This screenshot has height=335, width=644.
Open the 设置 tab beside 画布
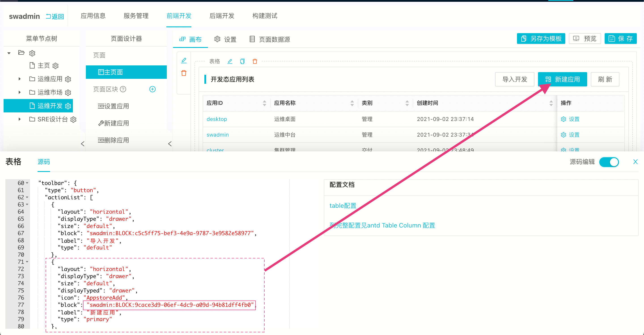(225, 39)
